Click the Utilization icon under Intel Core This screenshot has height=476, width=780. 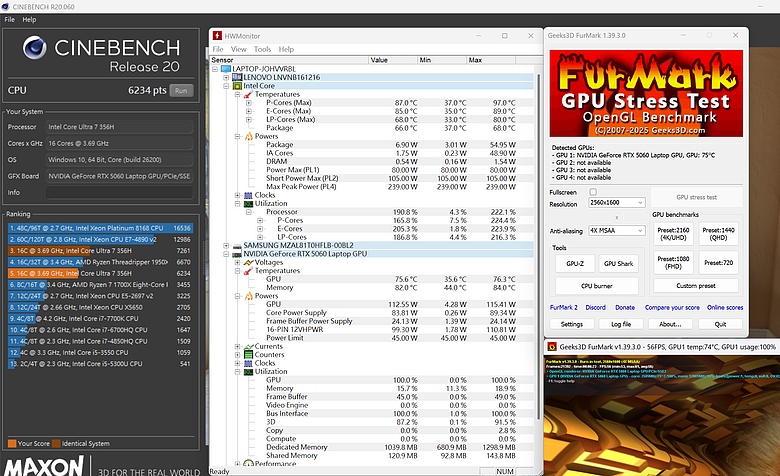[x=248, y=203]
